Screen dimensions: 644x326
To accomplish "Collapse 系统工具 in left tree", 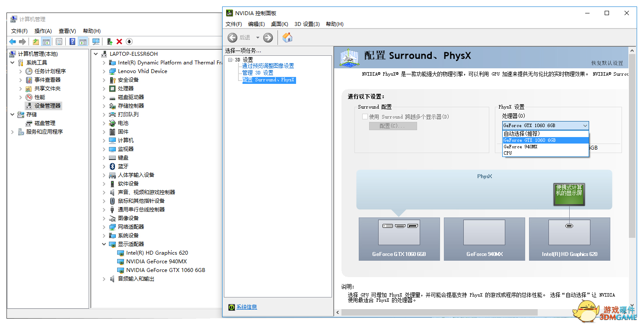I will click(x=13, y=63).
